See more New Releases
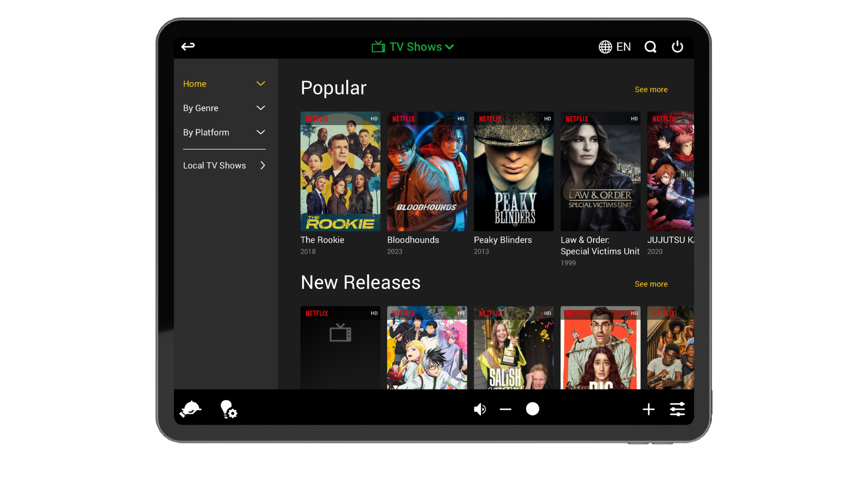 [651, 284]
